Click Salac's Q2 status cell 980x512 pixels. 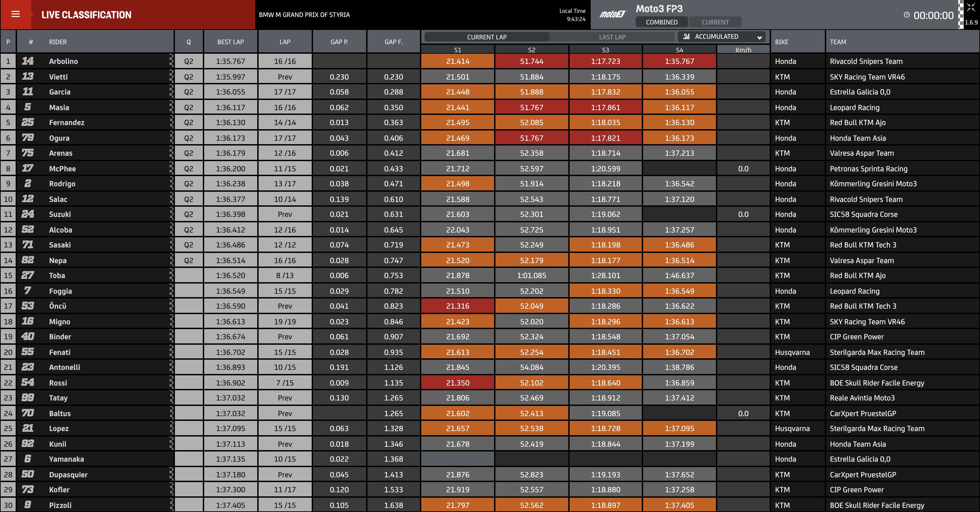coord(189,199)
